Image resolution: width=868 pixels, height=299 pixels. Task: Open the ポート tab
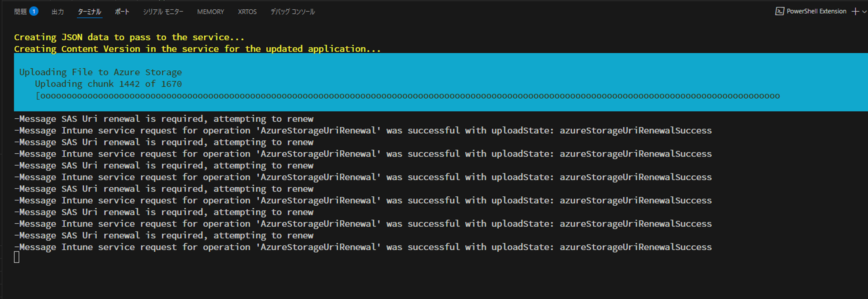[122, 12]
